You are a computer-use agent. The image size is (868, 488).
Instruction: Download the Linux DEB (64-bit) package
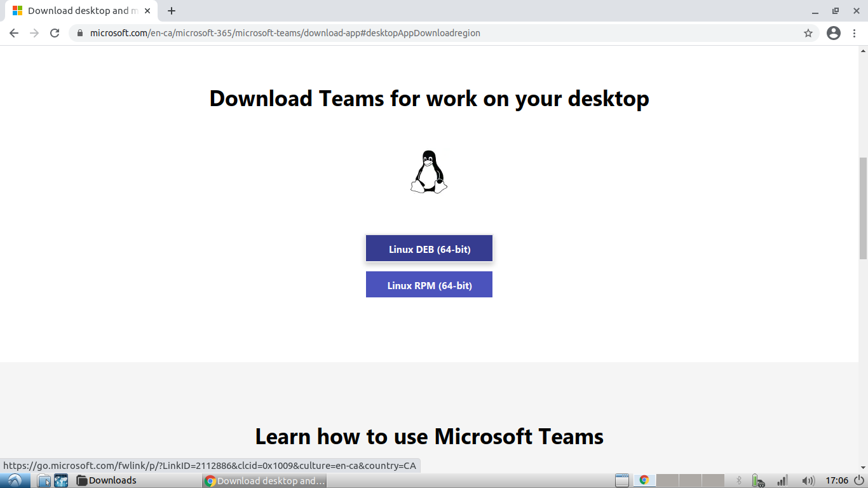[429, 249]
